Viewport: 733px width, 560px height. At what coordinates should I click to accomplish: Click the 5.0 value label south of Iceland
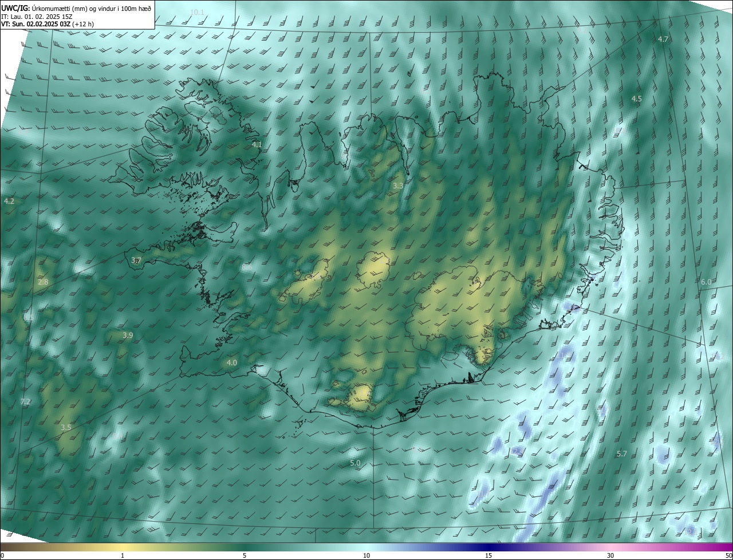(355, 463)
